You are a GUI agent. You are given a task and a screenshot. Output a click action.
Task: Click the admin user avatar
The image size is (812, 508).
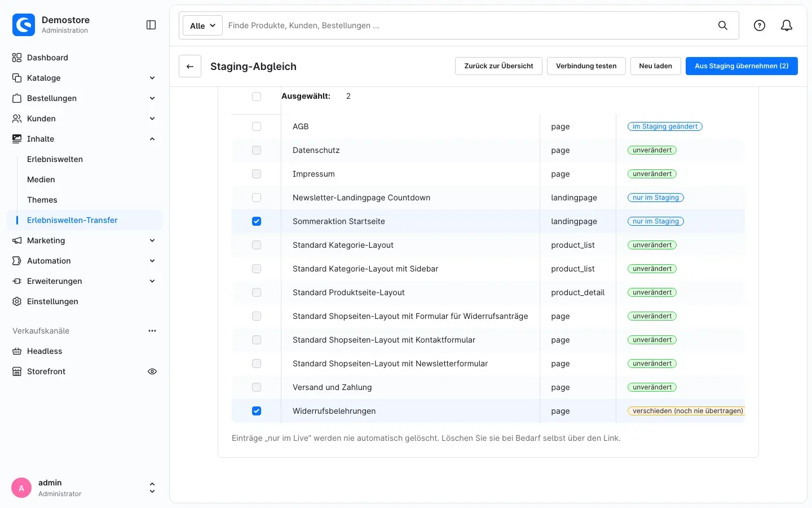[x=21, y=488]
